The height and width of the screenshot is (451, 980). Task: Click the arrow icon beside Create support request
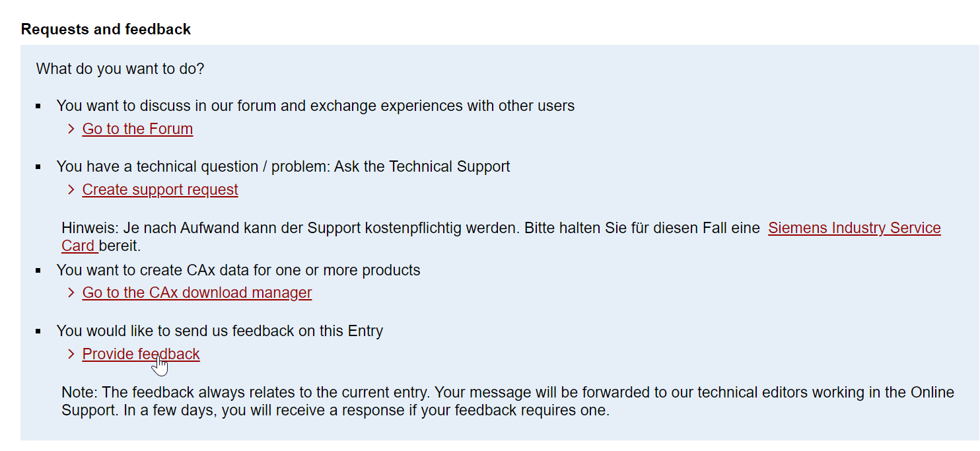coord(71,190)
